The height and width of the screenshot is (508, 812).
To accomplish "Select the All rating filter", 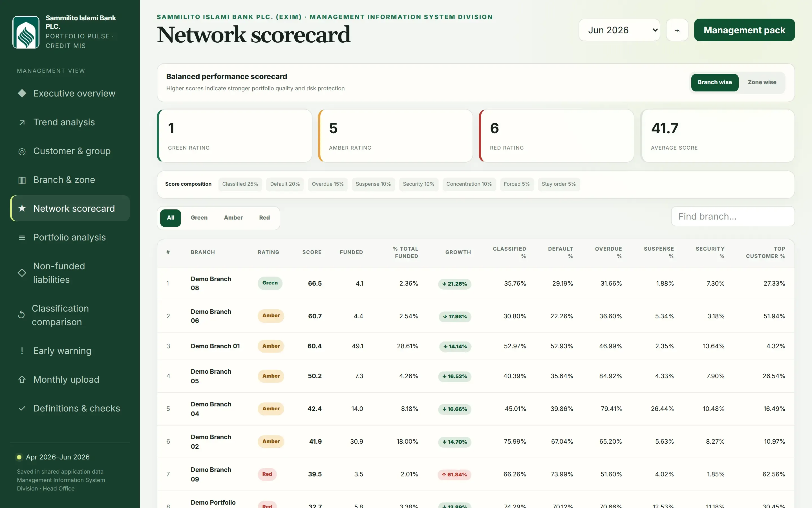I will coord(171,218).
